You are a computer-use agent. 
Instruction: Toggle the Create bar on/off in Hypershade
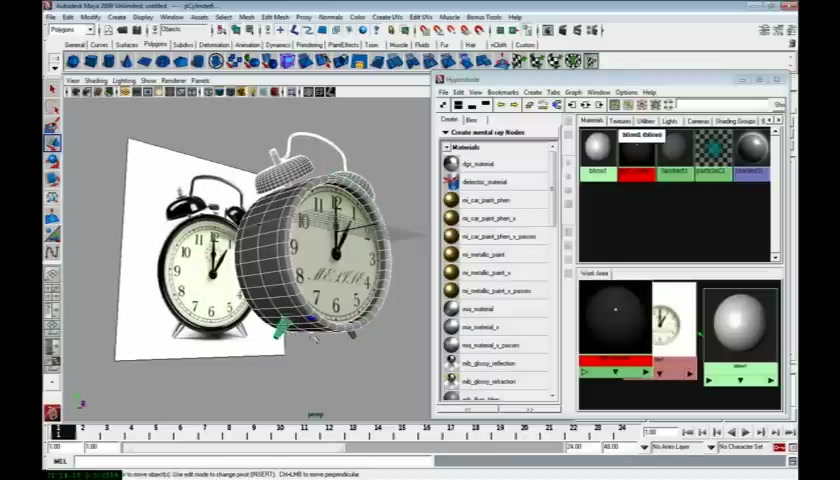click(x=444, y=105)
